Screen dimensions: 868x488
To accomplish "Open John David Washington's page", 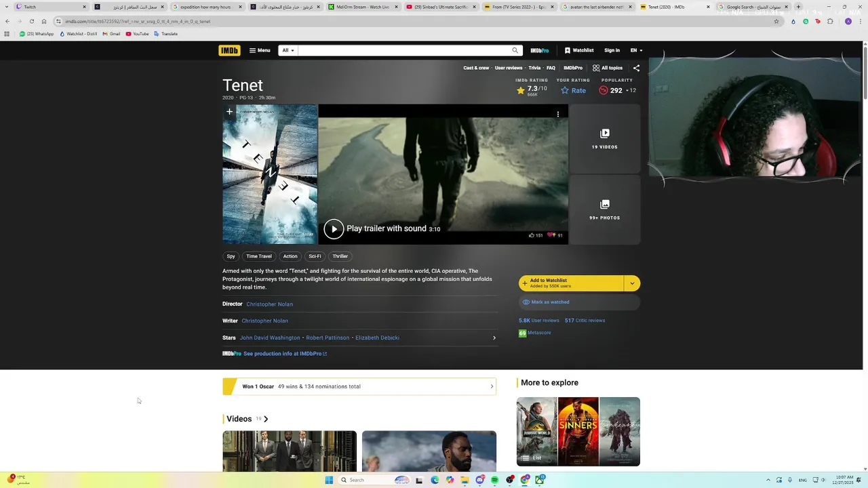I will click(270, 338).
